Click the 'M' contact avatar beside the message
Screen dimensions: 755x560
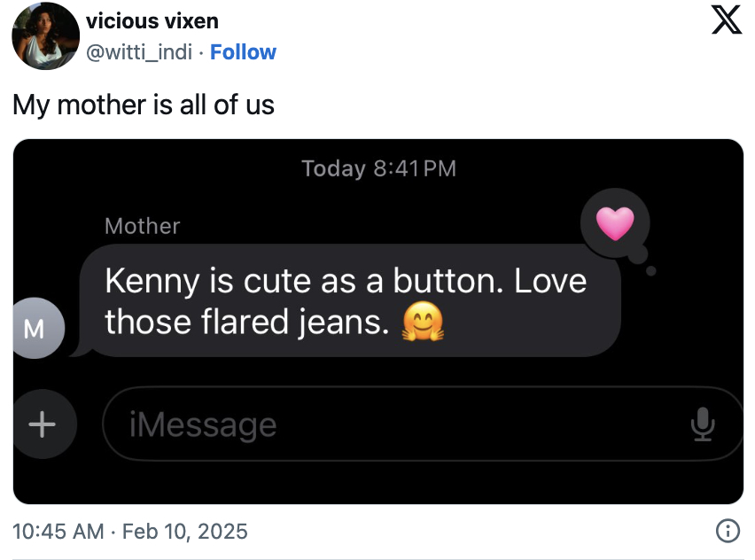[x=37, y=329]
